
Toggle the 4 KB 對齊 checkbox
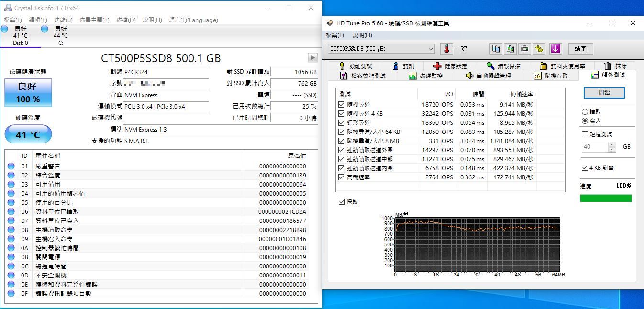pyautogui.click(x=585, y=168)
